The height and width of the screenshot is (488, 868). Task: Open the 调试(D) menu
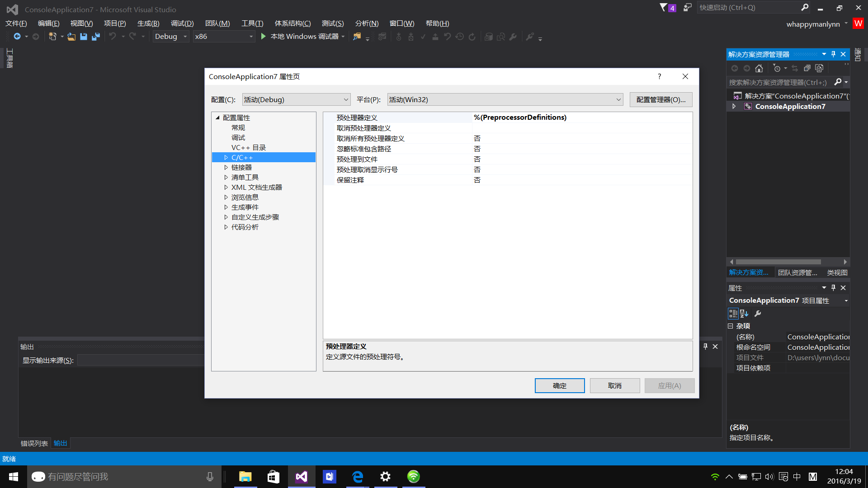coord(182,23)
